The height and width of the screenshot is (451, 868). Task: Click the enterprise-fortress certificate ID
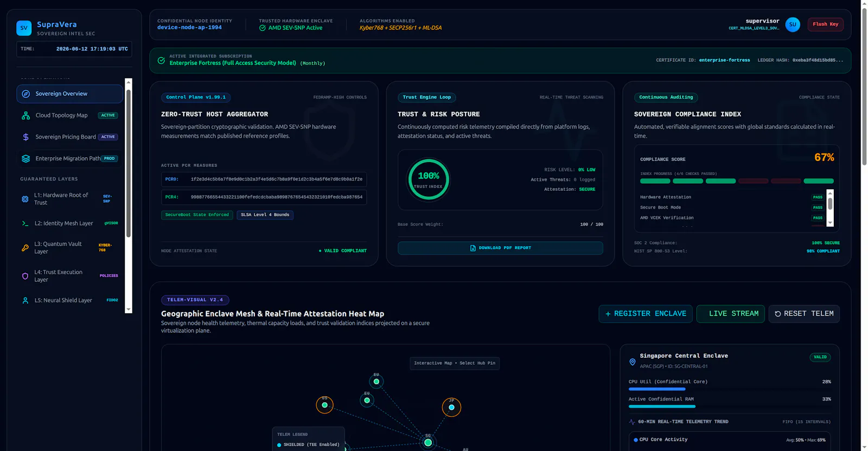(x=724, y=60)
